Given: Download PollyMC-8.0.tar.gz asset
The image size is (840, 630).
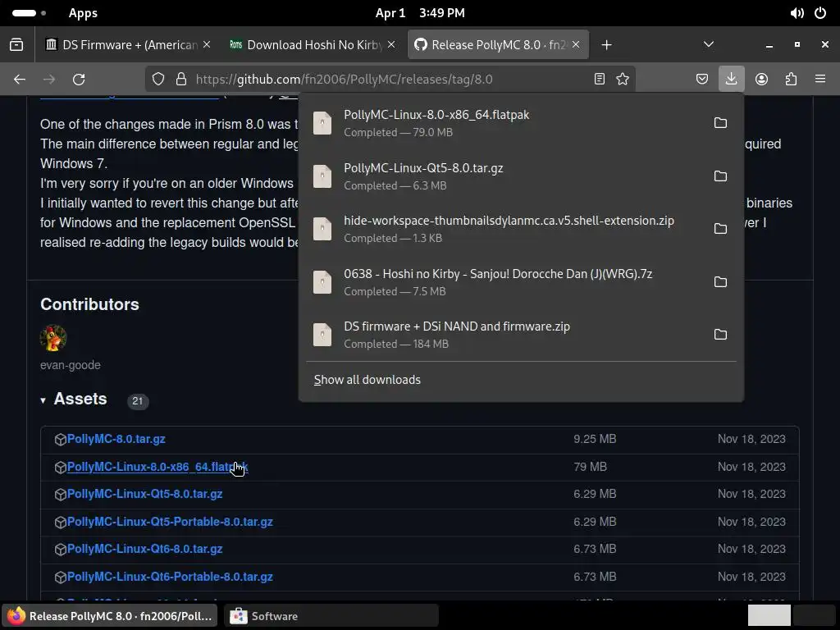Looking at the screenshot, I should [116, 439].
